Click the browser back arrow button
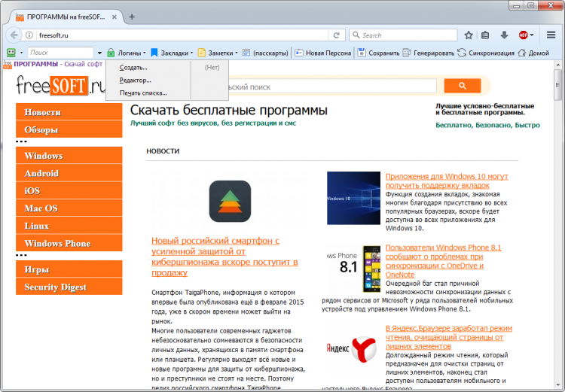The height and width of the screenshot is (392, 565). [14, 35]
